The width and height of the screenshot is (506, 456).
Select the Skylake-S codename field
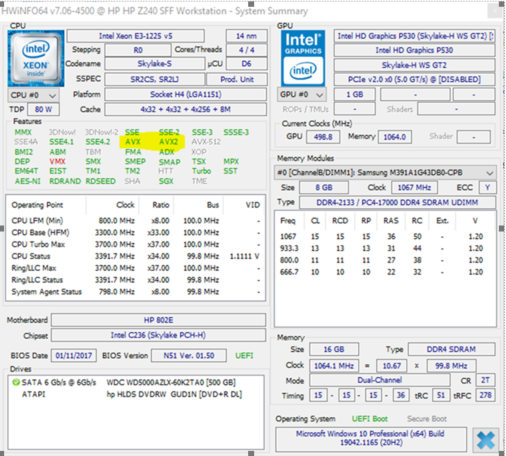pos(155,64)
